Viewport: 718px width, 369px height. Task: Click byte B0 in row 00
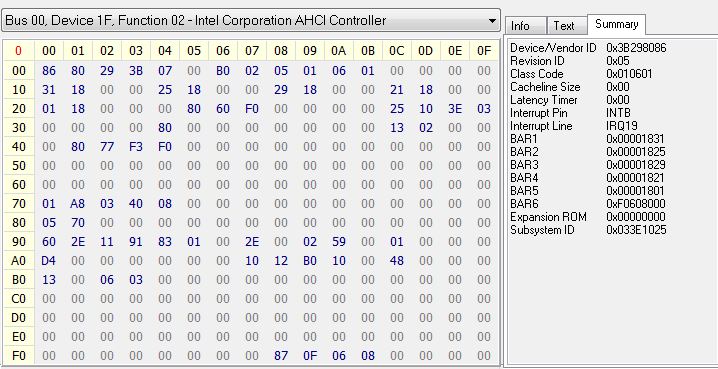(223, 71)
